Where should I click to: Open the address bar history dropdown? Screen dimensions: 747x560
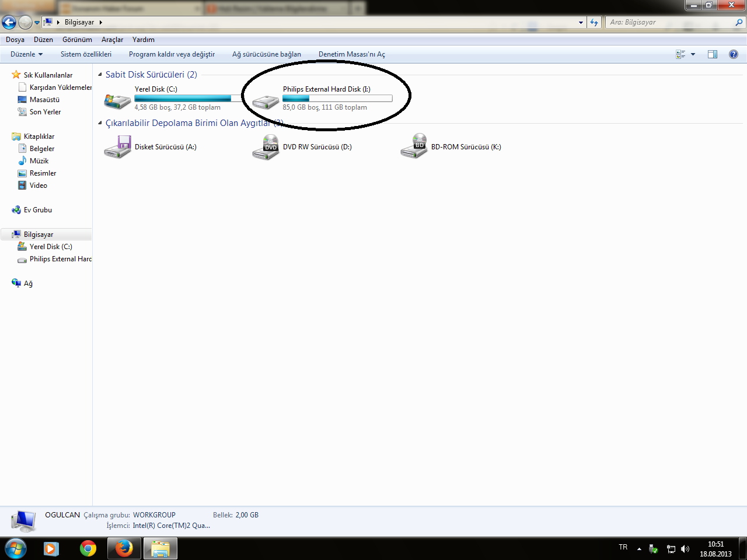click(581, 22)
